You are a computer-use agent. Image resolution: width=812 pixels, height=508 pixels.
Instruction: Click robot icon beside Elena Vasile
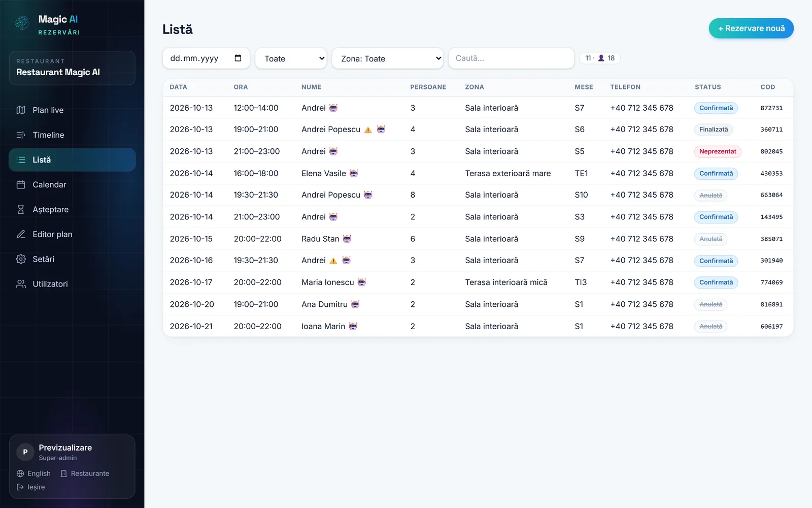coord(354,174)
